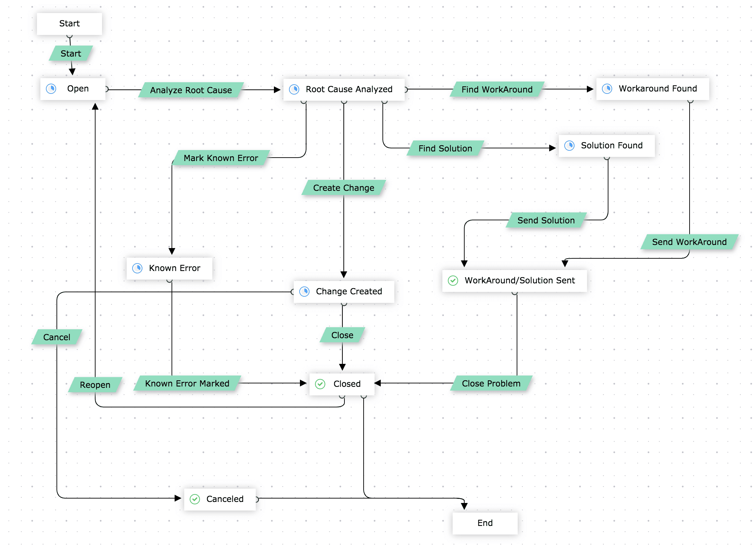Viewport: 756px width, 553px height.
Task: Select the Create Change transition
Action: (344, 188)
